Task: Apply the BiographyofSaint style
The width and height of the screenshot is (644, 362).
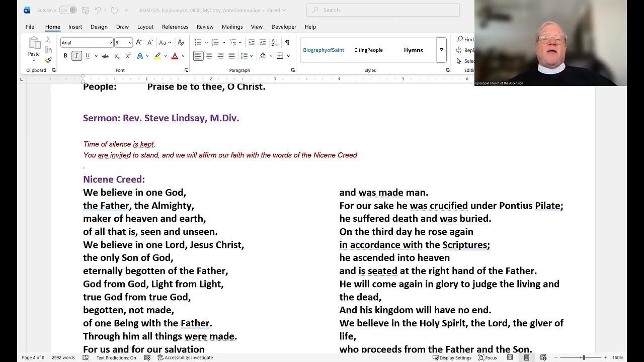Action: coord(324,50)
